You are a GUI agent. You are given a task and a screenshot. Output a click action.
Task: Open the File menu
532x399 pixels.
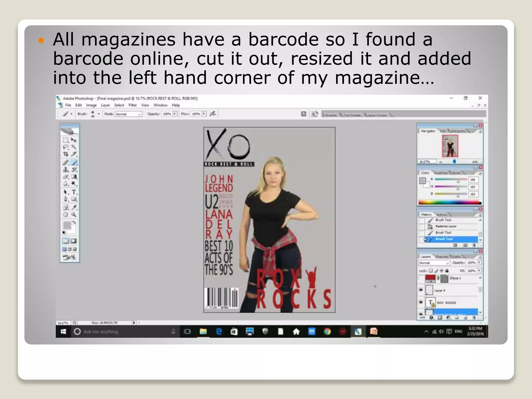[68, 105]
